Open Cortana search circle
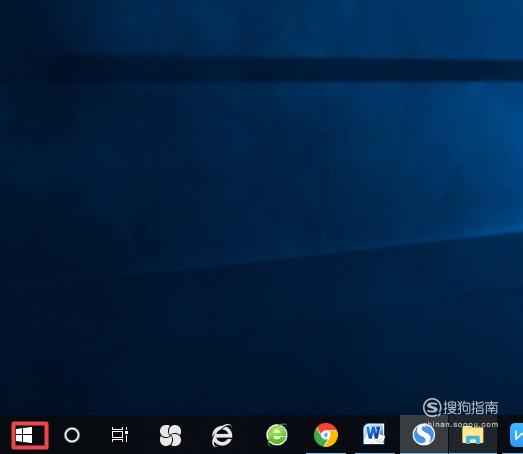 click(x=72, y=435)
